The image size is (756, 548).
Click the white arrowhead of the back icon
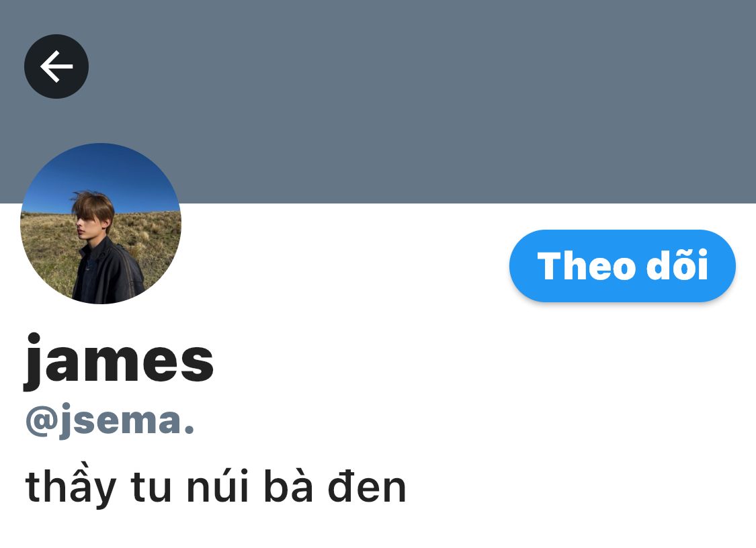(50, 66)
